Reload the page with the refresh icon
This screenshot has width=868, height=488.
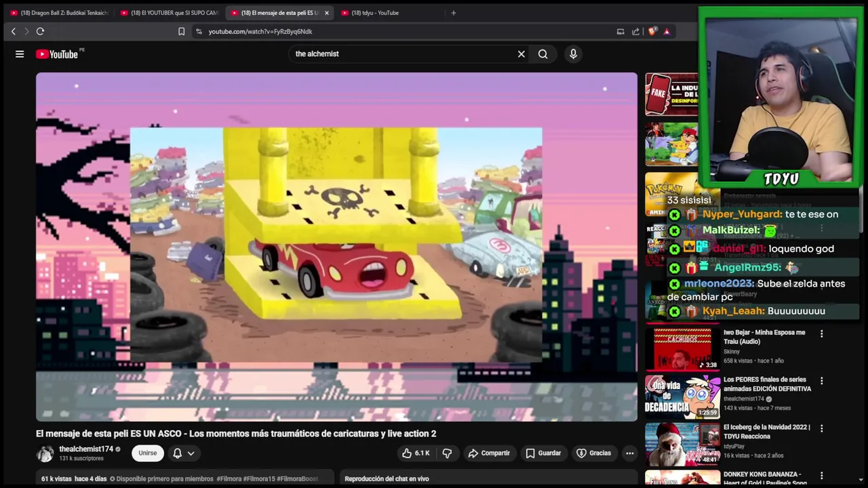(x=40, y=31)
